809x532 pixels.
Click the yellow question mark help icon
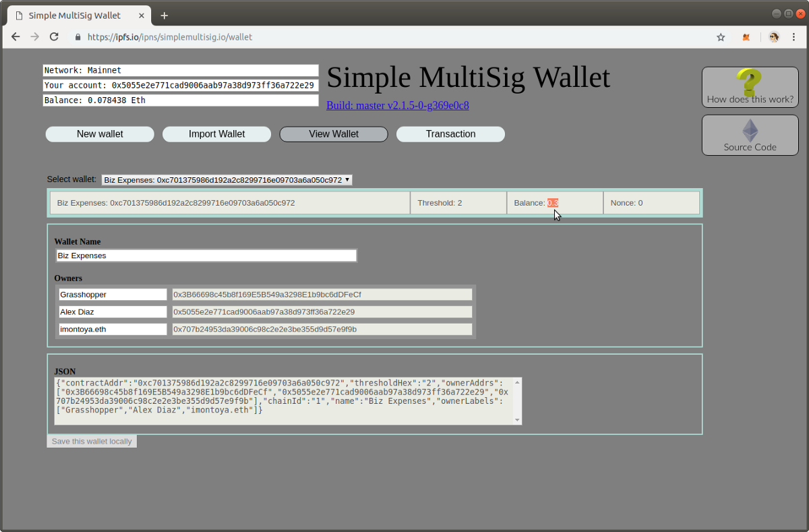(750, 83)
